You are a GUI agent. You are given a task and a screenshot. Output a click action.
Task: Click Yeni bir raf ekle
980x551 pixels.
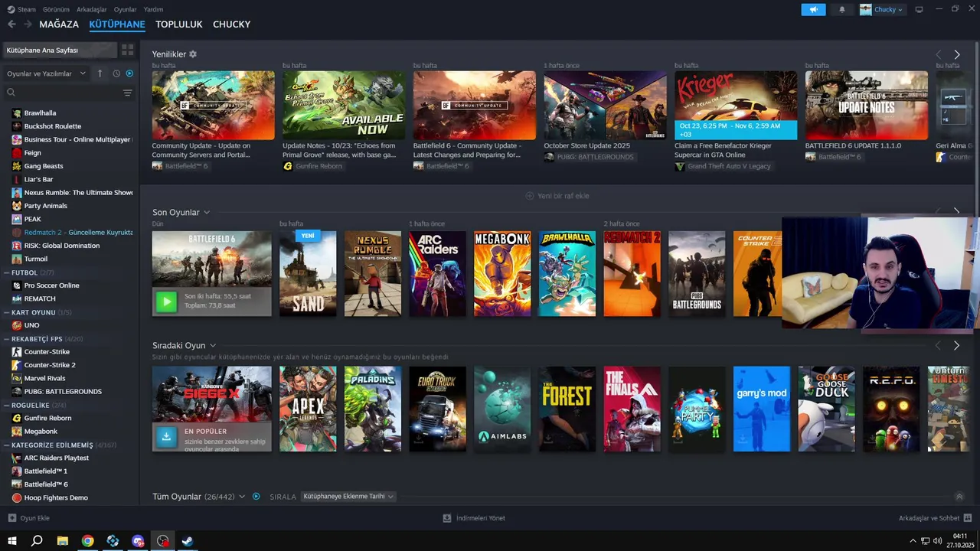click(557, 196)
